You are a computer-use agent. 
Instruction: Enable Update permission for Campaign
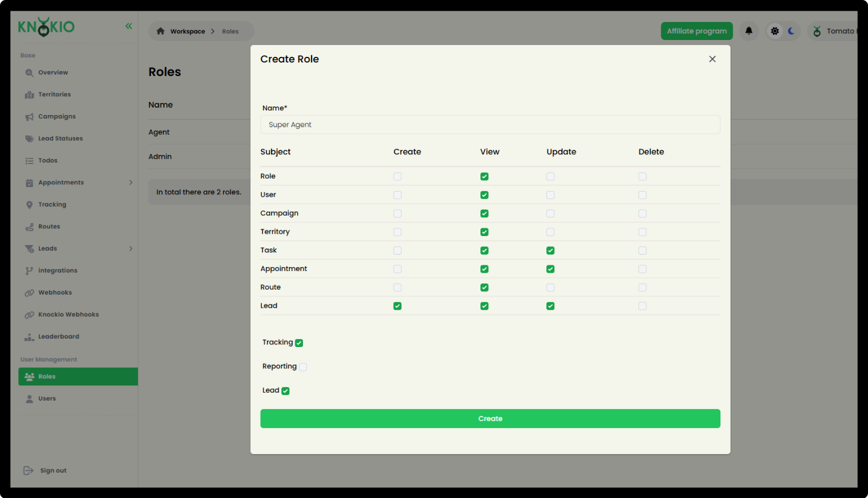[550, 214]
